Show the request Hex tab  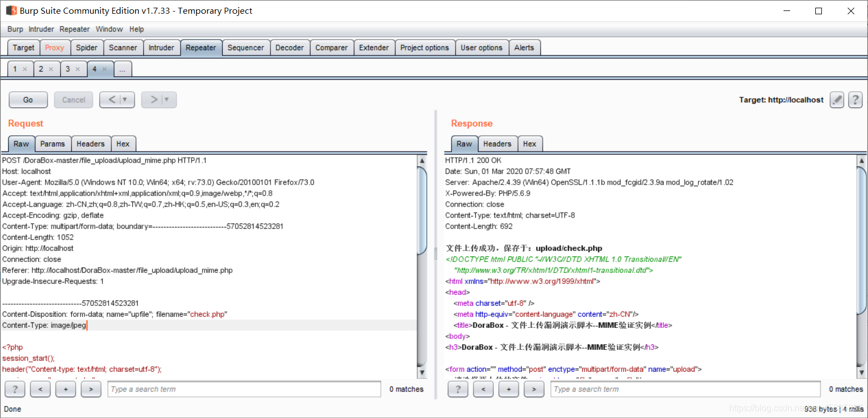tap(123, 144)
